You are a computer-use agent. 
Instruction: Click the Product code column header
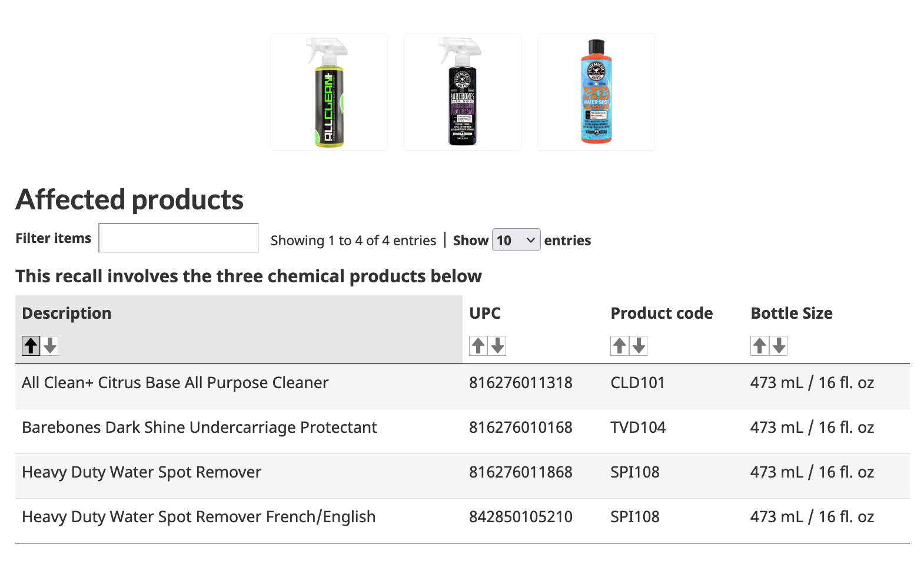click(662, 313)
